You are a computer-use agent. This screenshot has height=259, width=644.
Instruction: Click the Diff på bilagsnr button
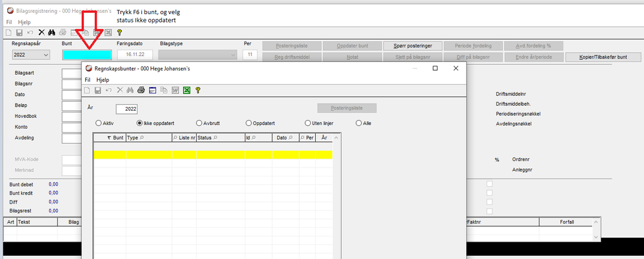473,57
